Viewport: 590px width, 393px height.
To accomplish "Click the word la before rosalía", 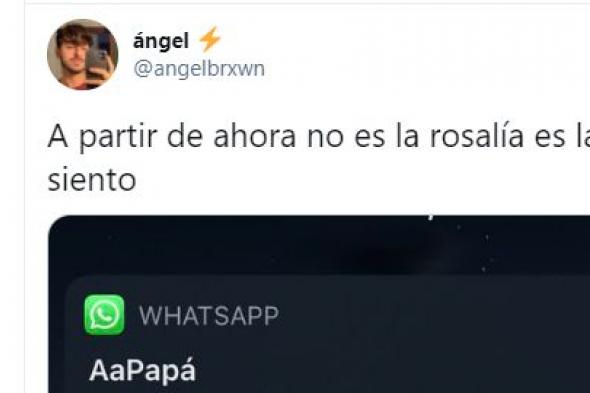I will coord(408,136).
